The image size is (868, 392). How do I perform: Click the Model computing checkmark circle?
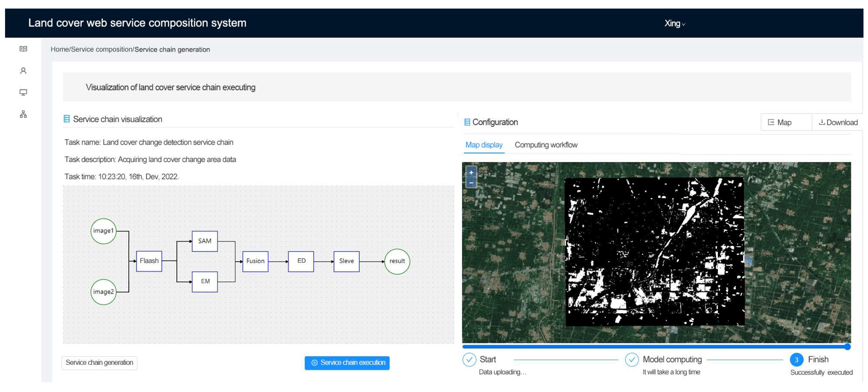click(x=631, y=360)
